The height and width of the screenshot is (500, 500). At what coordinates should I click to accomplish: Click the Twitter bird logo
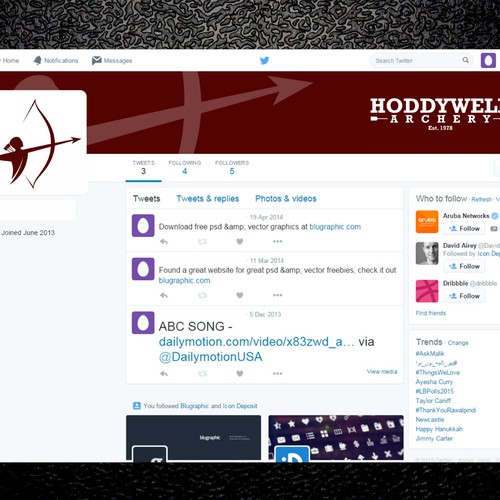point(264,60)
